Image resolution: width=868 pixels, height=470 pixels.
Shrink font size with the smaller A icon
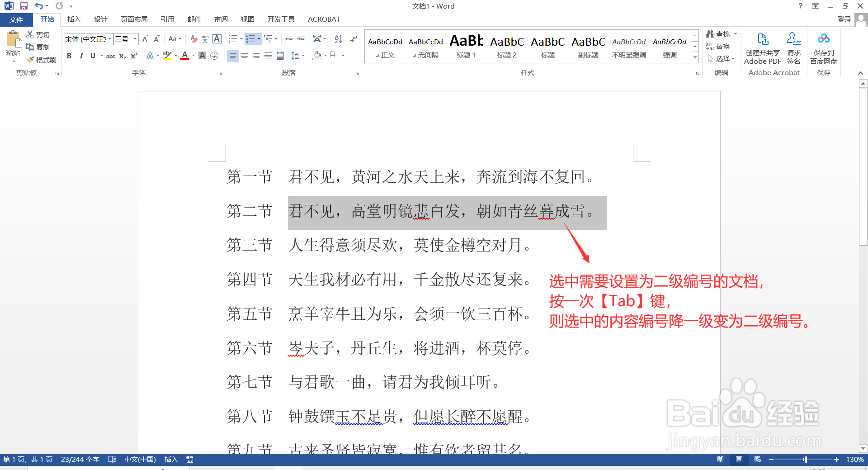point(156,39)
